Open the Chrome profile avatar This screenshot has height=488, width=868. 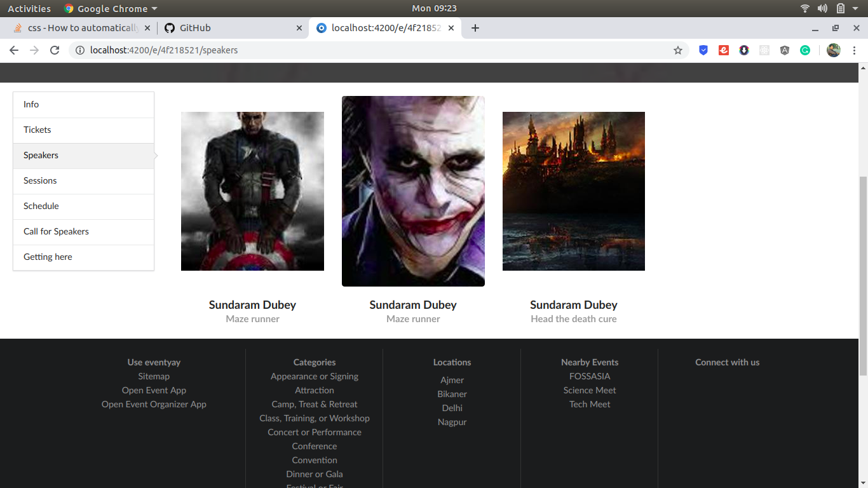pyautogui.click(x=834, y=50)
